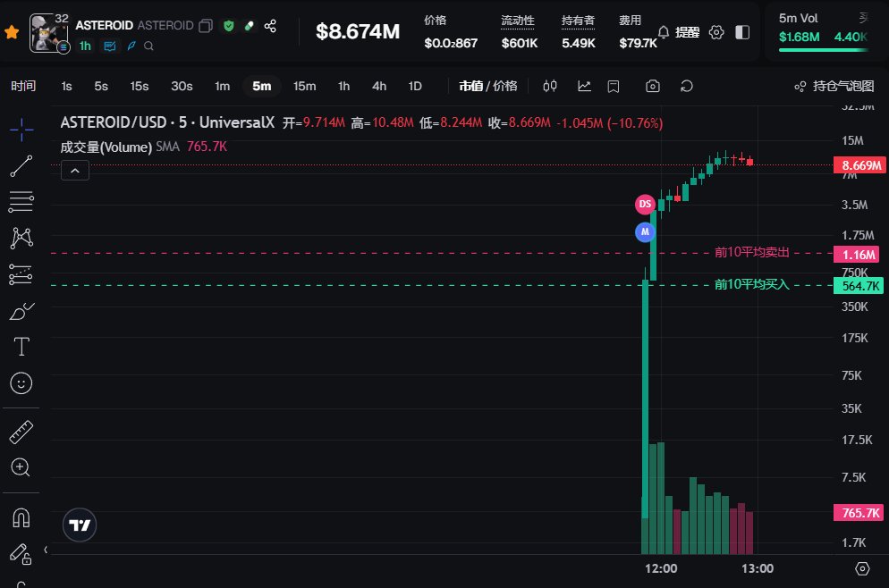
Task: Click the DS marker on chart
Action: click(x=645, y=204)
